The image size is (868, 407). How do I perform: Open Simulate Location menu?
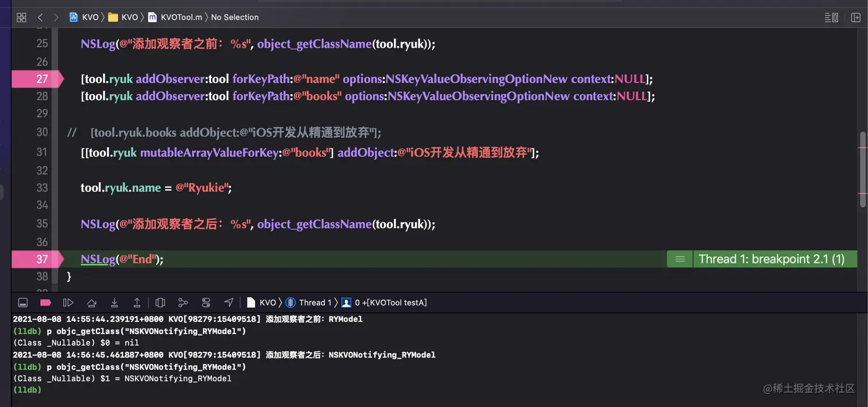point(229,303)
